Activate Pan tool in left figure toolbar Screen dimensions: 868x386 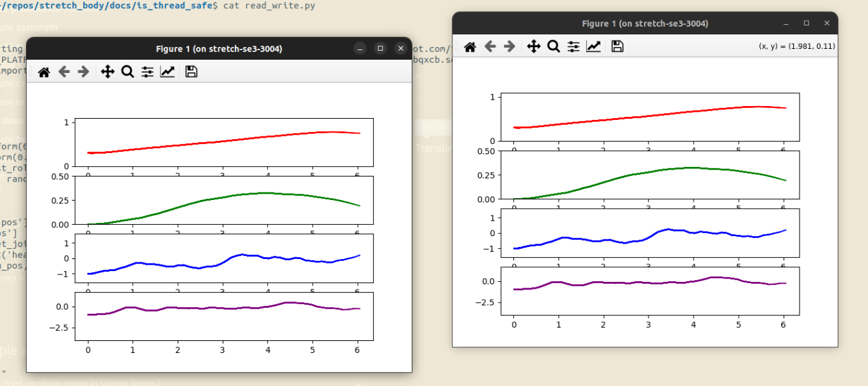108,72
